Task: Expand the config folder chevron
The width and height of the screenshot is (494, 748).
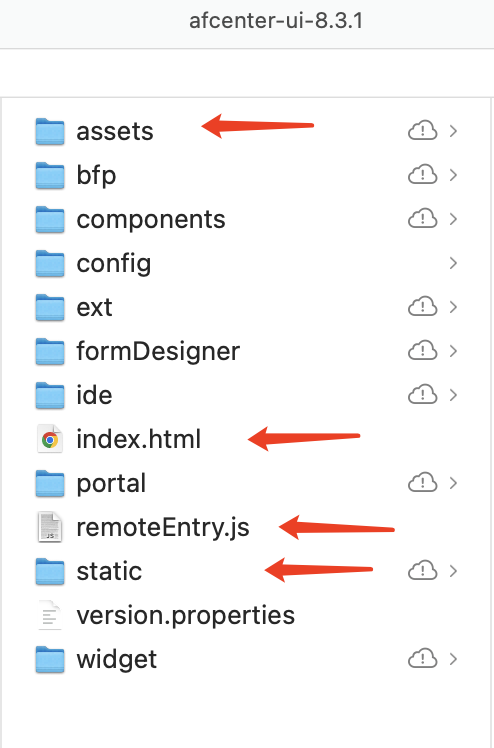Action: click(453, 263)
